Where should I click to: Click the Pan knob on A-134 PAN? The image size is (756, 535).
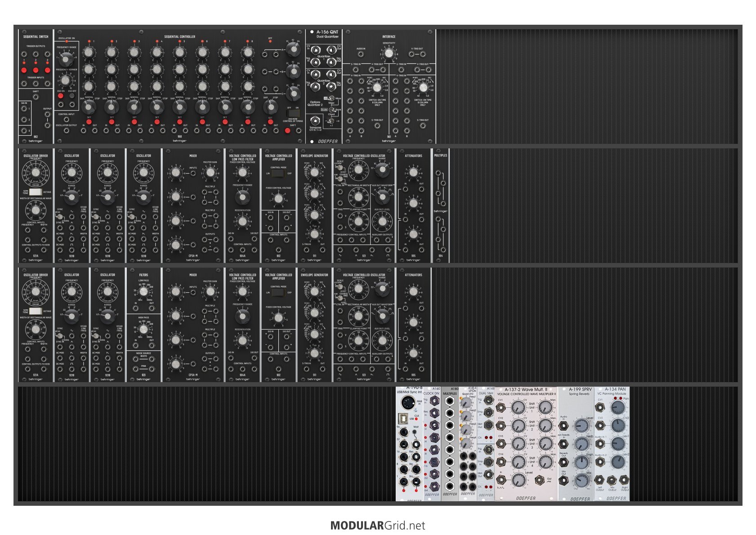pyautogui.click(x=618, y=407)
